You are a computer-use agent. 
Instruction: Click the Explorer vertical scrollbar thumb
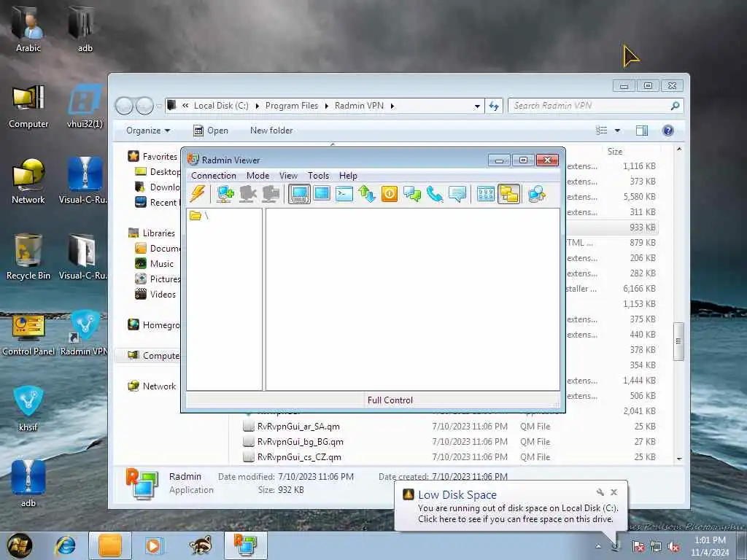tap(678, 341)
